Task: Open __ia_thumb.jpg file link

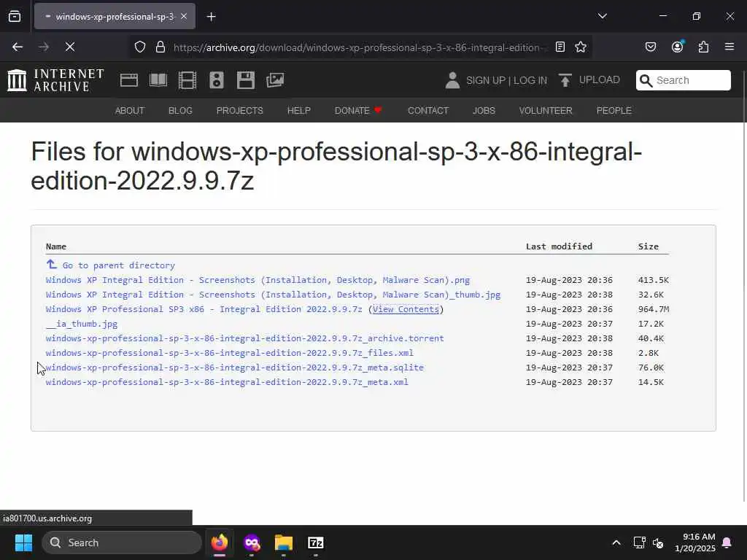Action: click(82, 324)
